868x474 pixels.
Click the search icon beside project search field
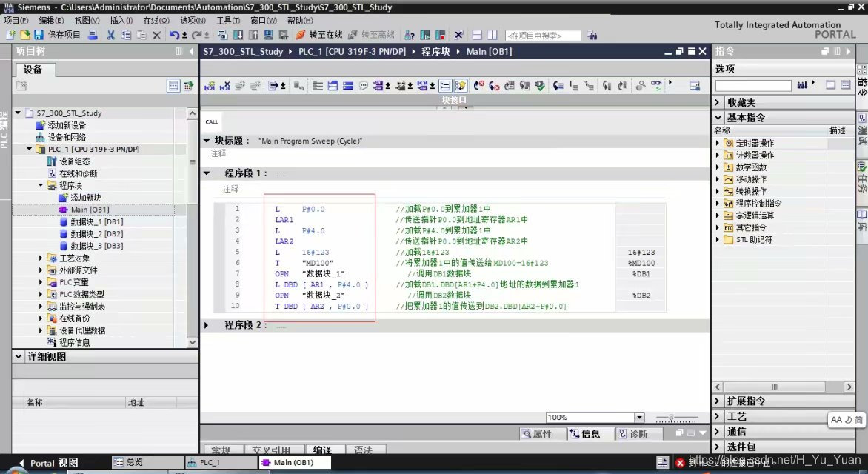tap(592, 36)
